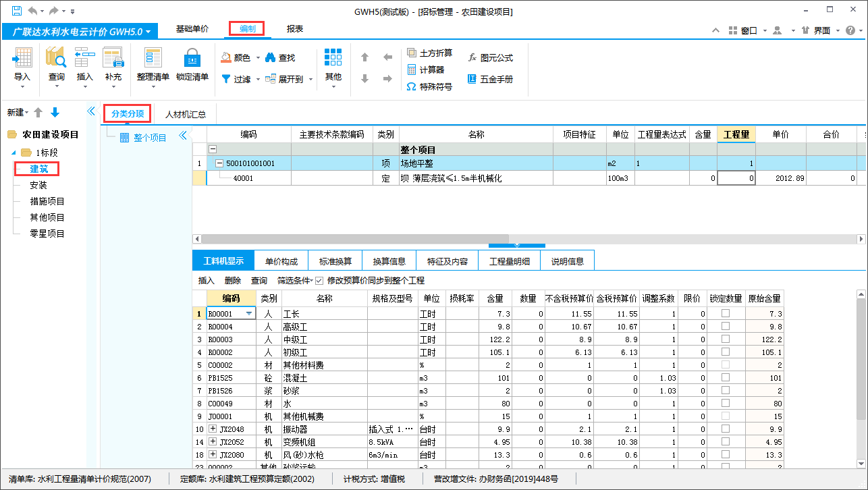Move project up with sidebar up arrow
Image resolution: width=868 pixels, height=490 pixels.
point(38,113)
